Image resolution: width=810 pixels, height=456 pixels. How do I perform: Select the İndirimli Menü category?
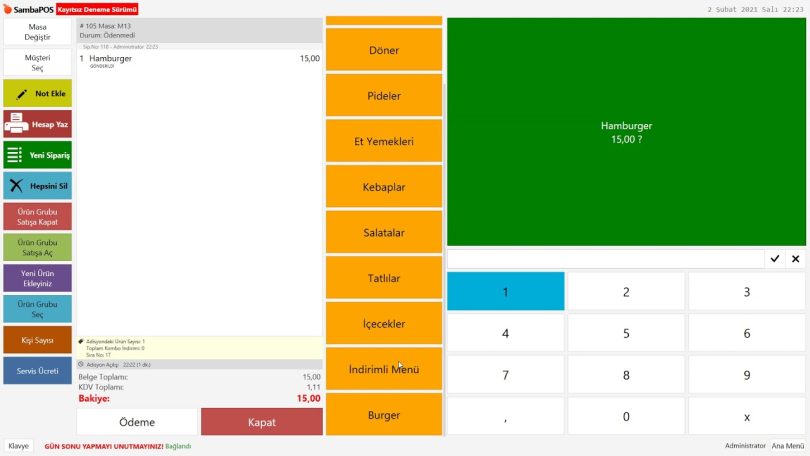coord(384,369)
